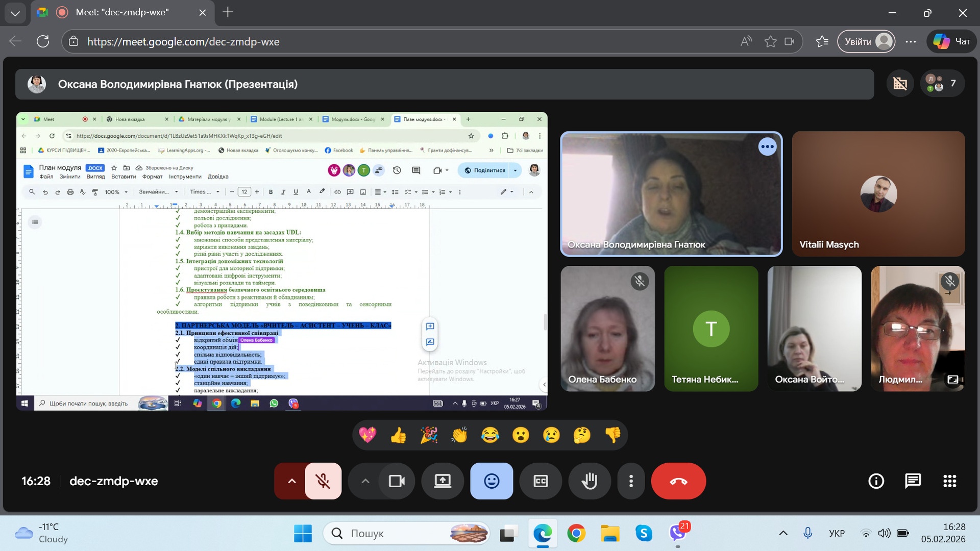Toggle the muted microphone button
This screenshot has height=551, width=980.
[x=323, y=481]
